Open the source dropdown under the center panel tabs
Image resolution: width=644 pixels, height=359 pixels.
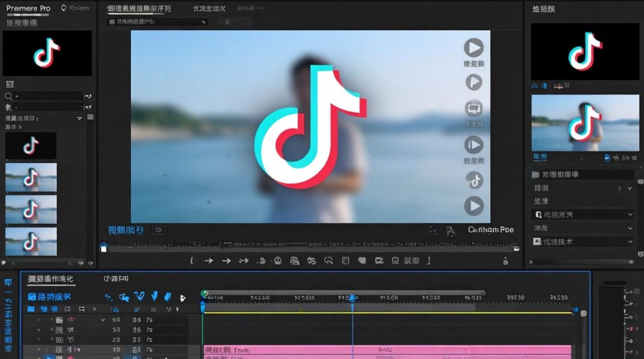click(157, 22)
